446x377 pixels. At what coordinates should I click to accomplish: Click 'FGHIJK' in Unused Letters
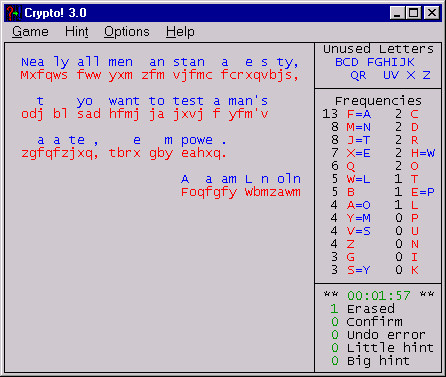[x=391, y=62]
